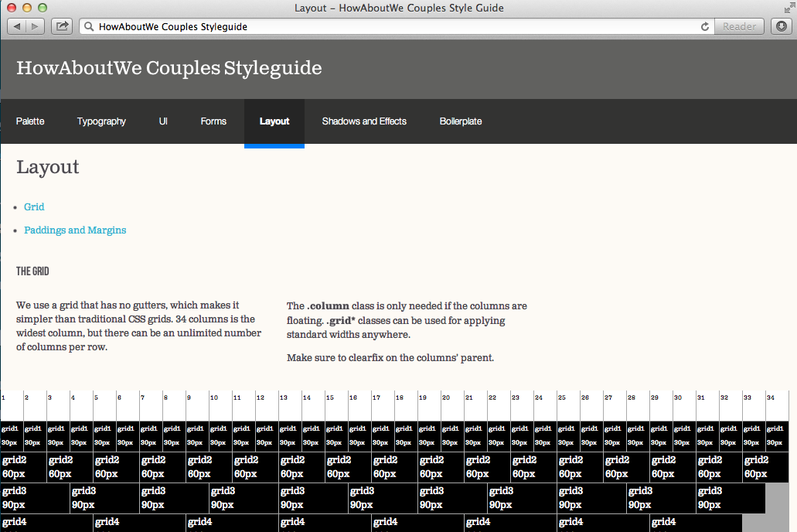This screenshot has width=797, height=532.
Task: Toggle full screen with the arrows icon
Action: (788, 9)
